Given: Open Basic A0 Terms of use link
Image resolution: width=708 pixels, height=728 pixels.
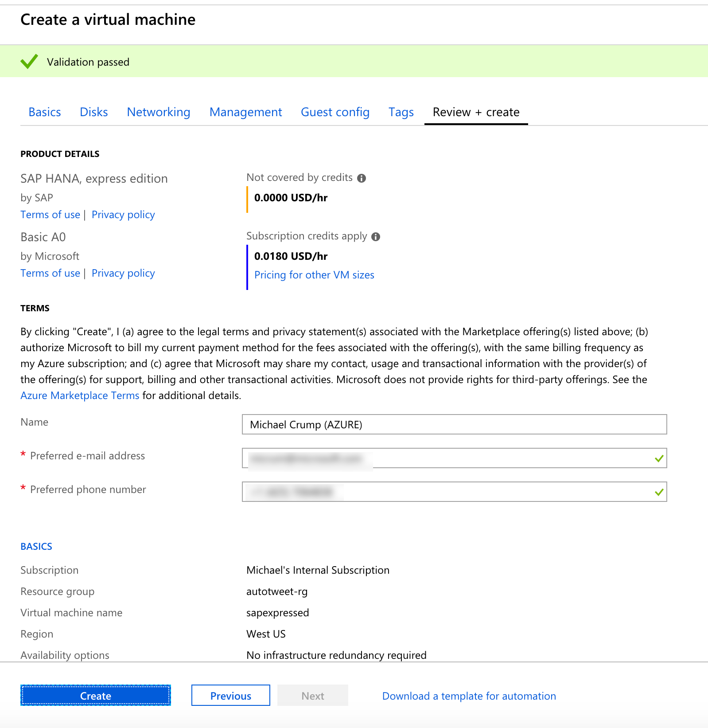Looking at the screenshot, I should (51, 273).
